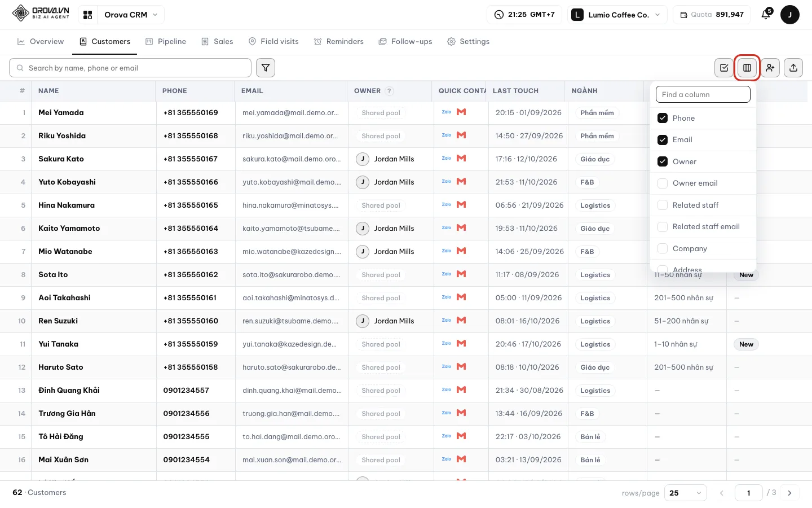Check the Related staff email column
This screenshot has height=508, width=812.
pyautogui.click(x=663, y=227)
